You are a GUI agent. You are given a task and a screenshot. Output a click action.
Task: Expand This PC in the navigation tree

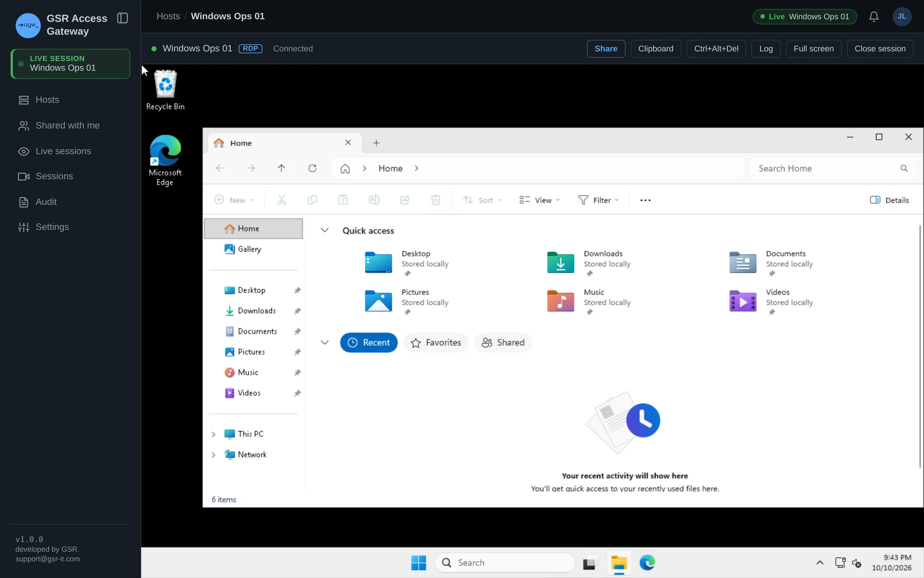pyautogui.click(x=213, y=434)
